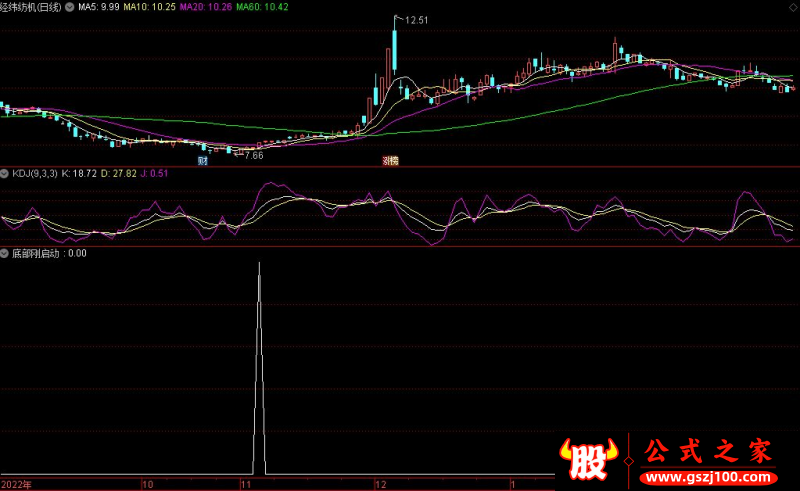
Task: Click the blue 财 marker icon
Action: pos(203,160)
